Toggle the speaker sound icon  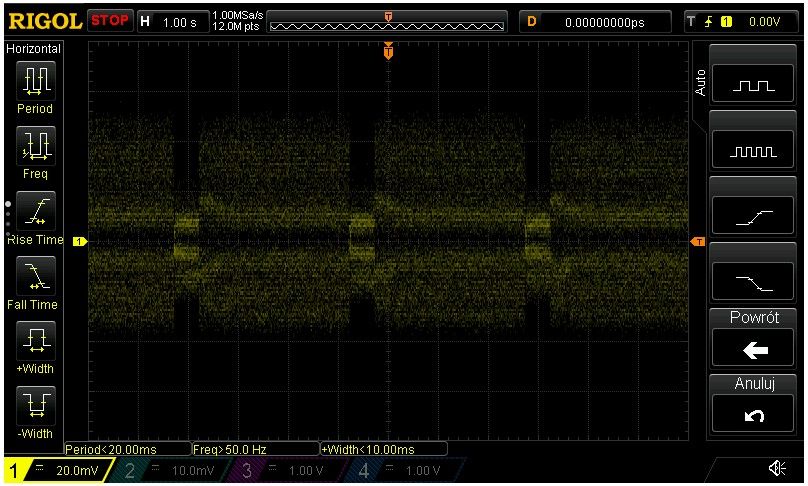[x=777, y=468]
